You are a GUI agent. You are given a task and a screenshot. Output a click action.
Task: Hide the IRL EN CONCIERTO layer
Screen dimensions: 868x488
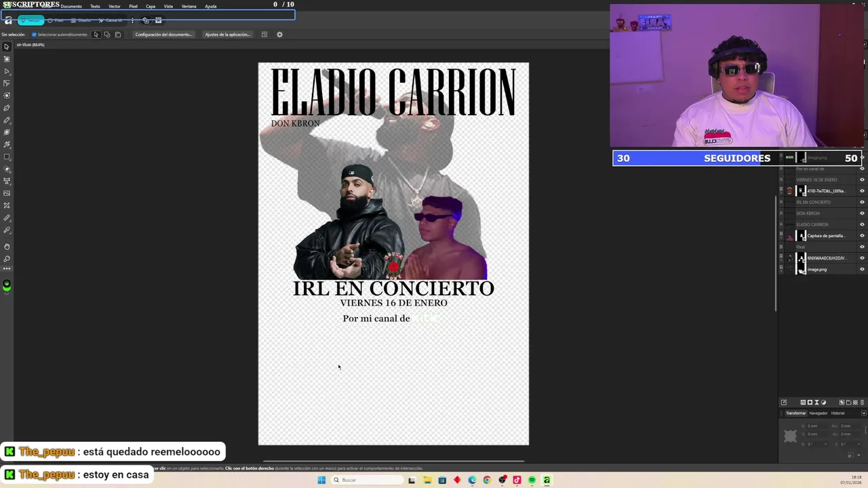862,202
